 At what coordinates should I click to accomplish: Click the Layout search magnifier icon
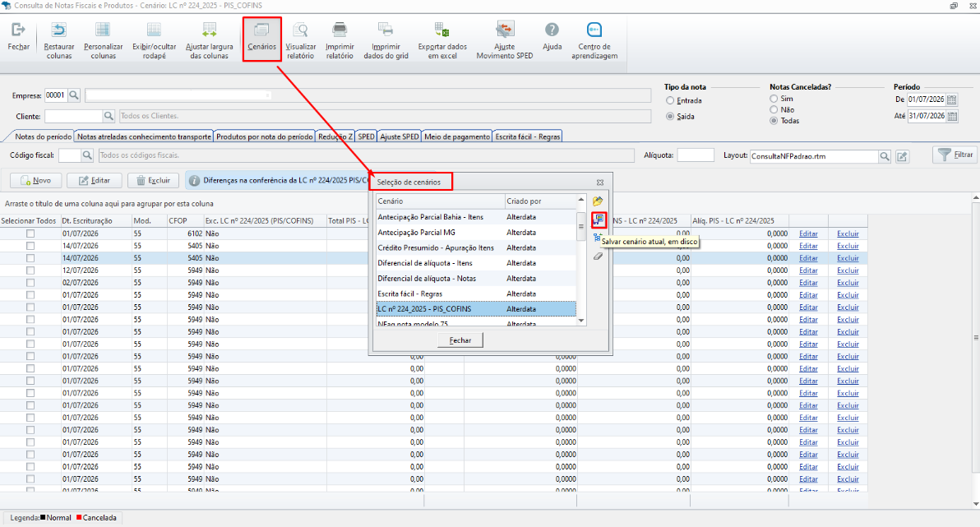pyautogui.click(x=885, y=156)
